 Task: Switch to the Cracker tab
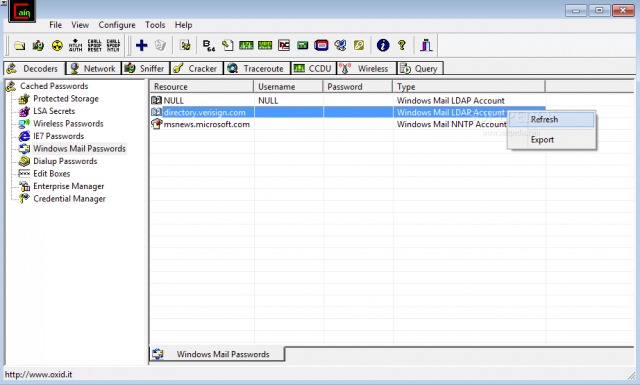coord(196,69)
